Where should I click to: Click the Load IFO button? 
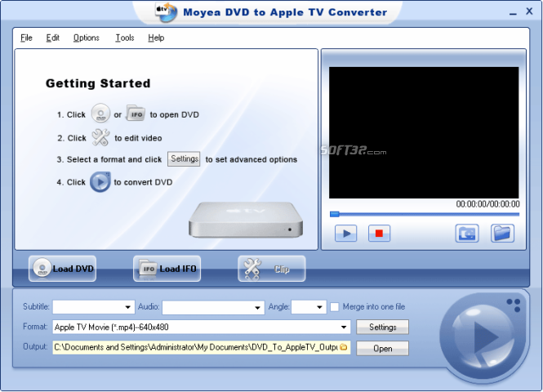point(167,269)
